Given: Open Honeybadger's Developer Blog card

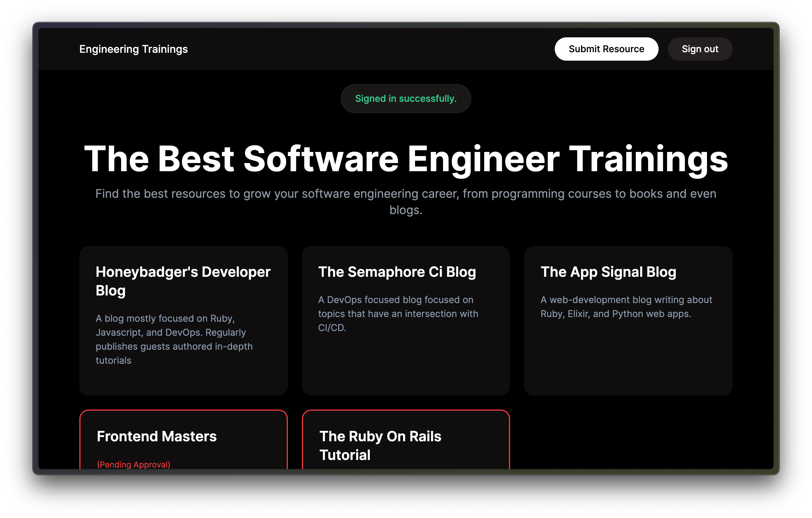Looking at the screenshot, I should [x=183, y=320].
